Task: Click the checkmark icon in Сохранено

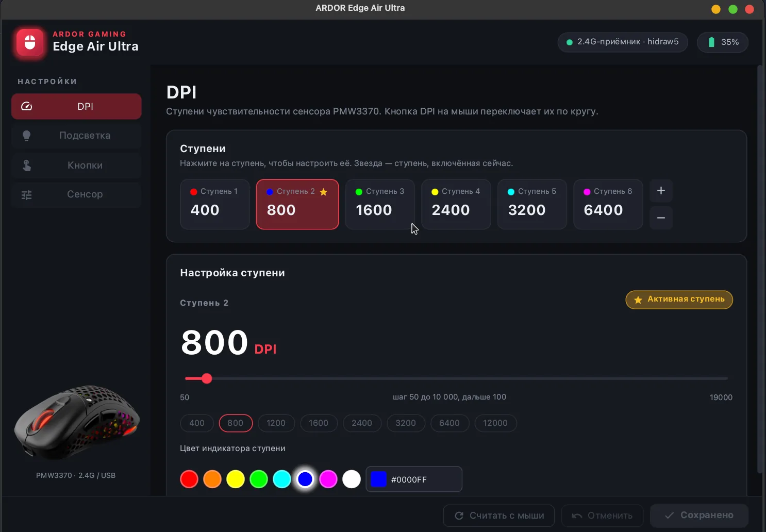Action: [x=669, y=516]
